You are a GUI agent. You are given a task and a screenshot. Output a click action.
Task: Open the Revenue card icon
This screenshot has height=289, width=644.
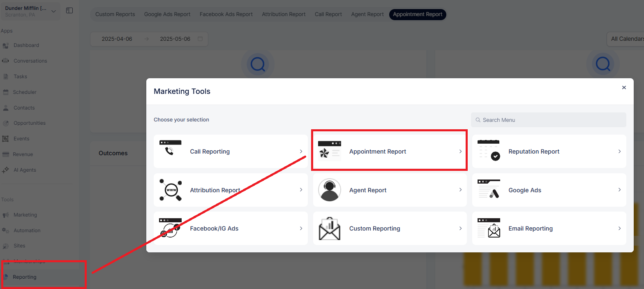6,154
